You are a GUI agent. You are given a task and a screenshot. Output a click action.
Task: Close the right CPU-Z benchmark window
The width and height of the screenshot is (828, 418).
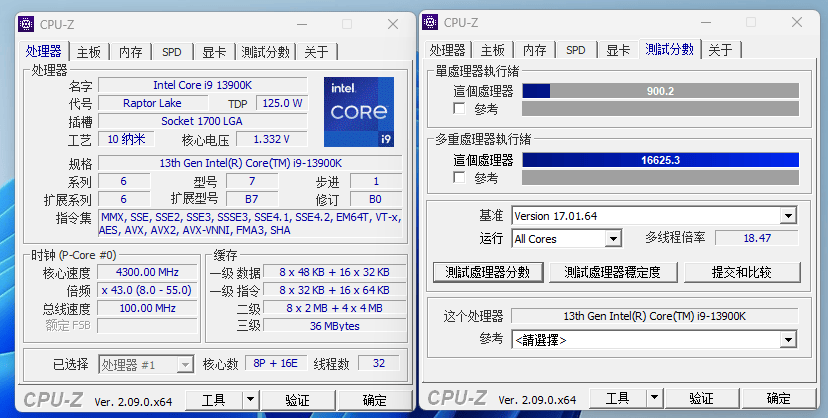(x=798, y=23)
